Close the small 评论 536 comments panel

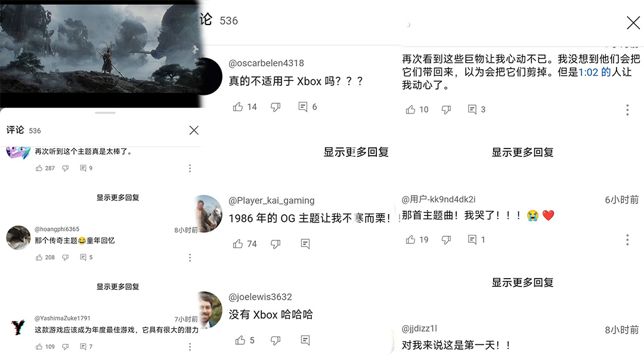tap(194, 130)
